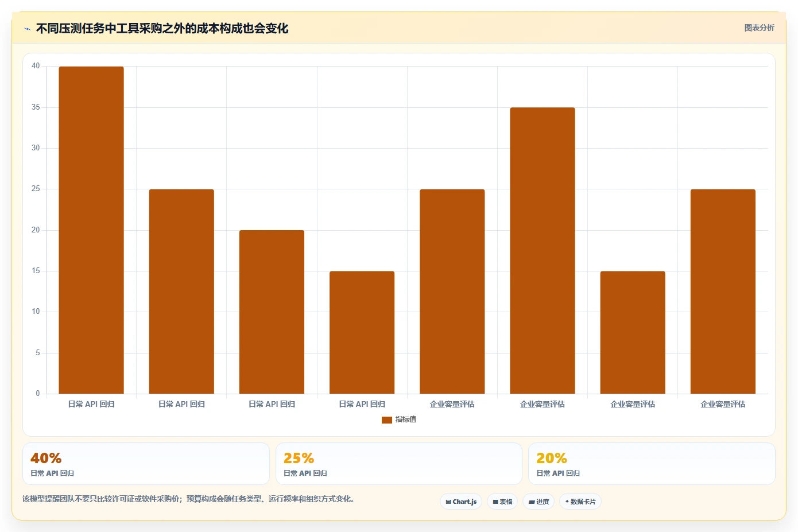
Task: Click the y-axis tick label 10
Action: tap(36, 312)
